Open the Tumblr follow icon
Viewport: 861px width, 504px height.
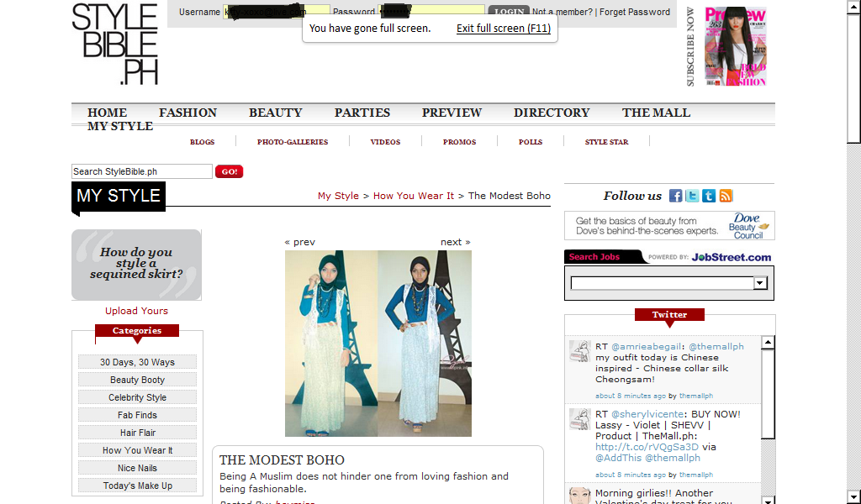pyautogui.click(x=709, y=196)
